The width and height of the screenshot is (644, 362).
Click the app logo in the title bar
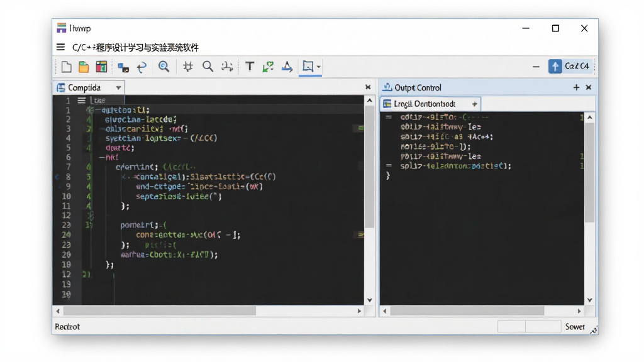click(x=62, y=28)
